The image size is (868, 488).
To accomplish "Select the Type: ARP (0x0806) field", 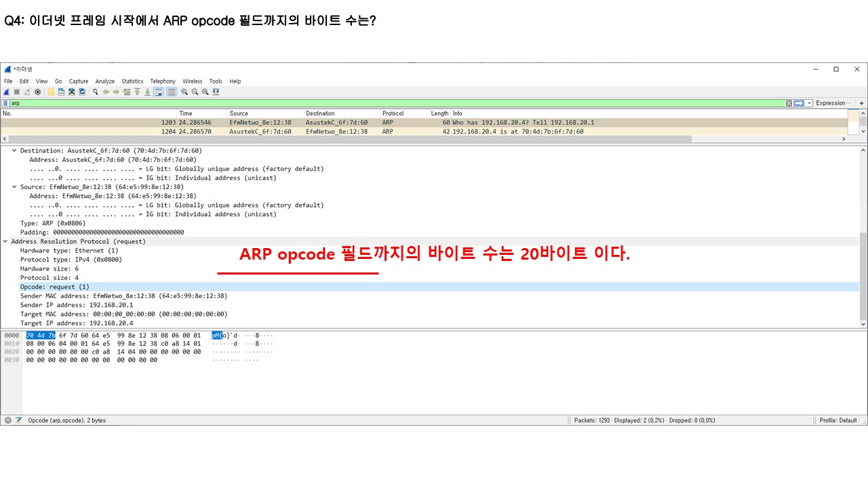I will click(53, 223).
